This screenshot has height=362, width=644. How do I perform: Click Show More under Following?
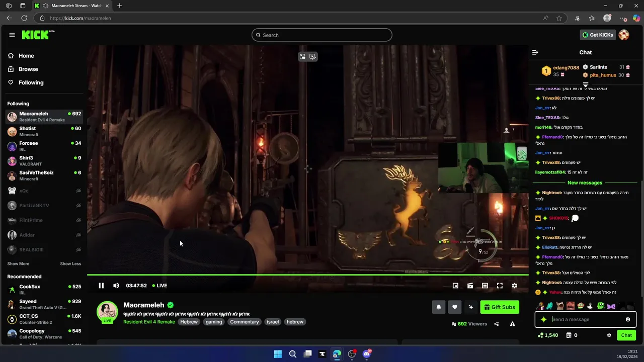tap(18, 263)
